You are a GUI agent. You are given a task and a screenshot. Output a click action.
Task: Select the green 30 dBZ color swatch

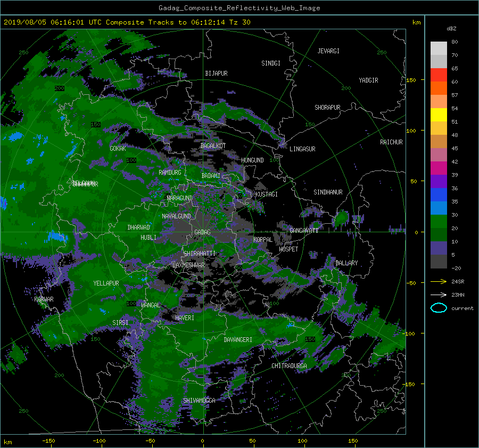(439, 222)
